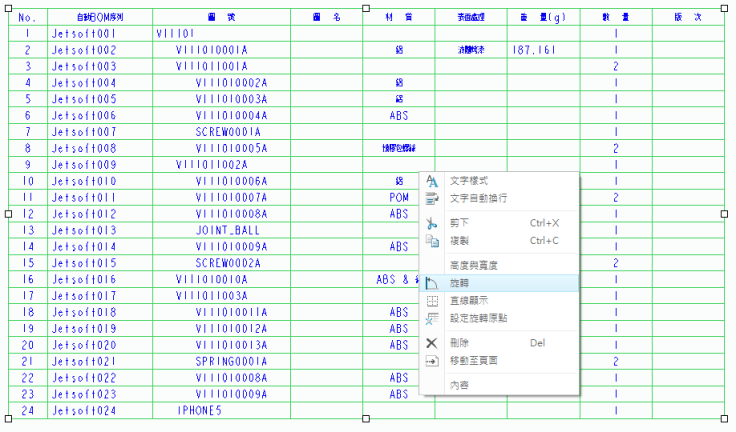This screenshot has height=432, width=736.
Task: Click the IPHONE5 cell in row 24
Action: coord(200,410)
